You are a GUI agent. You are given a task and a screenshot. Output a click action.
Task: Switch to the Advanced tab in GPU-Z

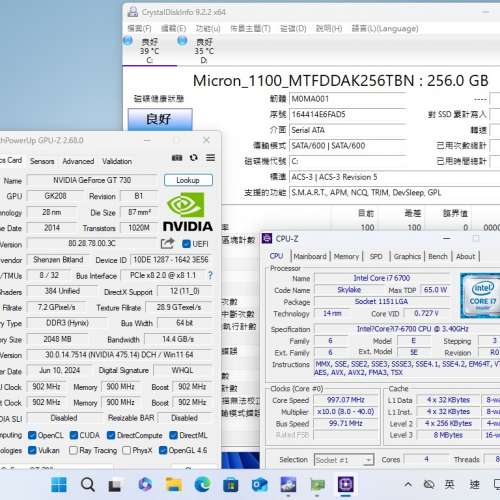(78, 161)
